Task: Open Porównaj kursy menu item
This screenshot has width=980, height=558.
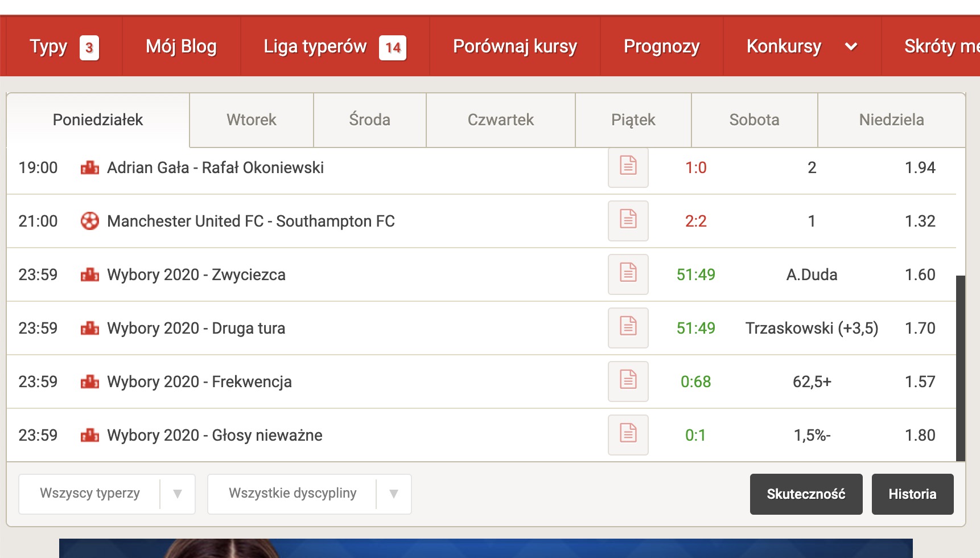Action: 515,47
